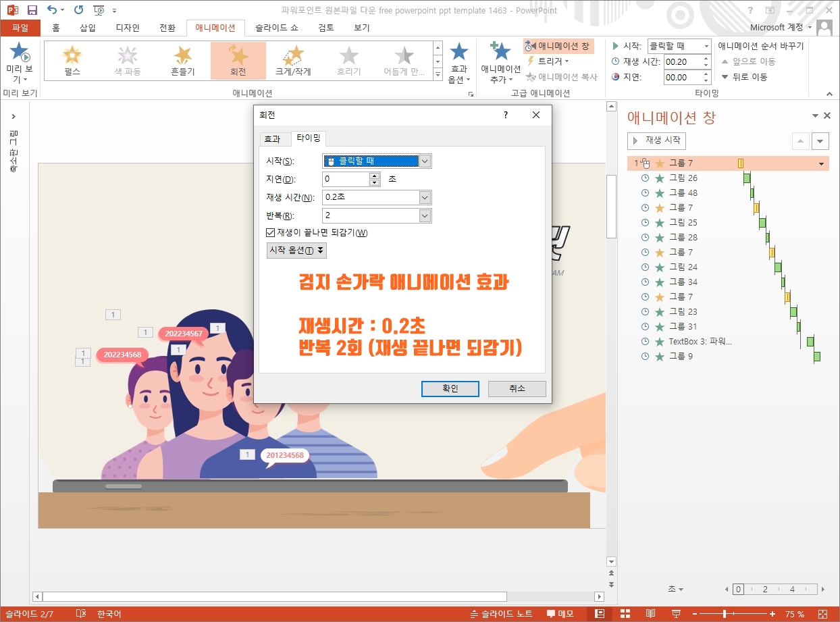The width and height of the screenshot is (840, 622).
Task: Click 재생 시작 button in animation pane
Action: [656, 140]
